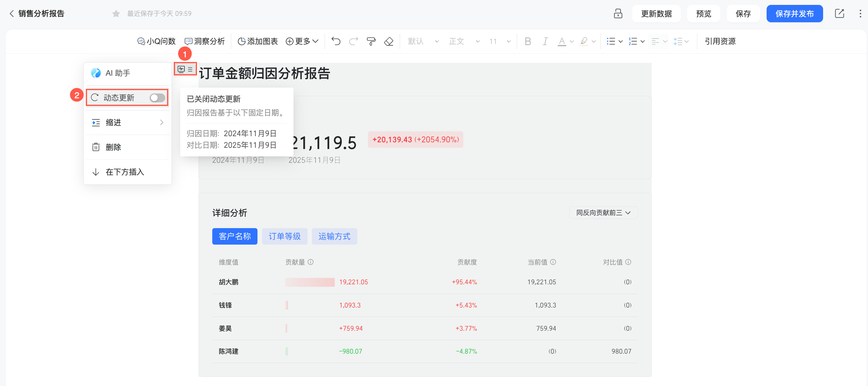Toggle the 动态更新 switch
868x386 pixels.
coord(157,98)
